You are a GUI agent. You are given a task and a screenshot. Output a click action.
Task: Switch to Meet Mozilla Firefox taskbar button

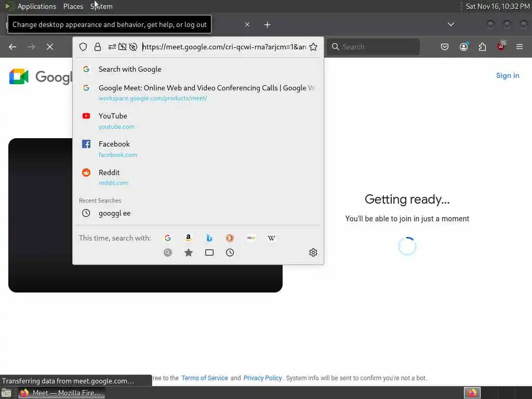(61, 393)
